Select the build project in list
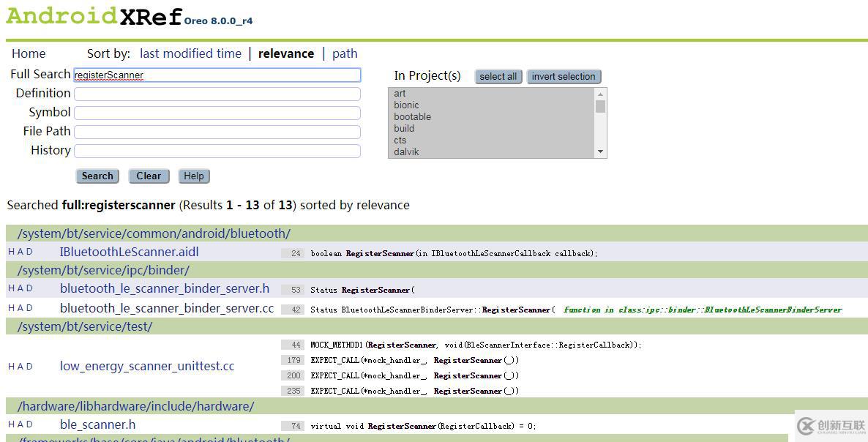Image resolution: width=868 pixels, height=442 pixels. [x=404, y=128]
